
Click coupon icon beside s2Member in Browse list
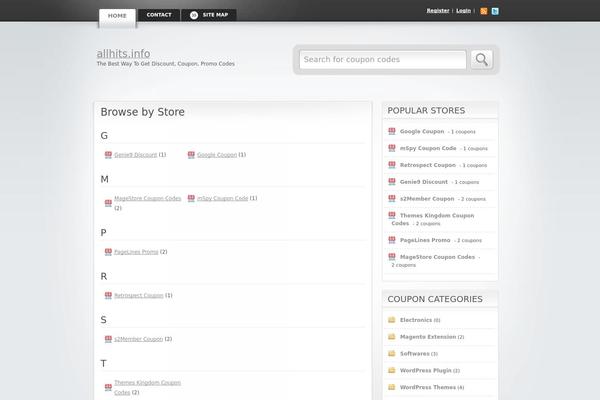pyautogui.click(x=108, y=339)
